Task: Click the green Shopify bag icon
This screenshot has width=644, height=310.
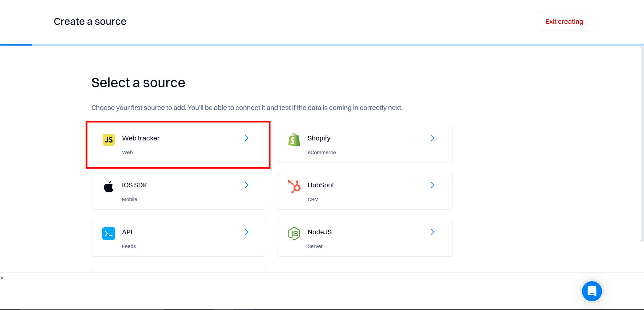Action: tap(294, 140)
